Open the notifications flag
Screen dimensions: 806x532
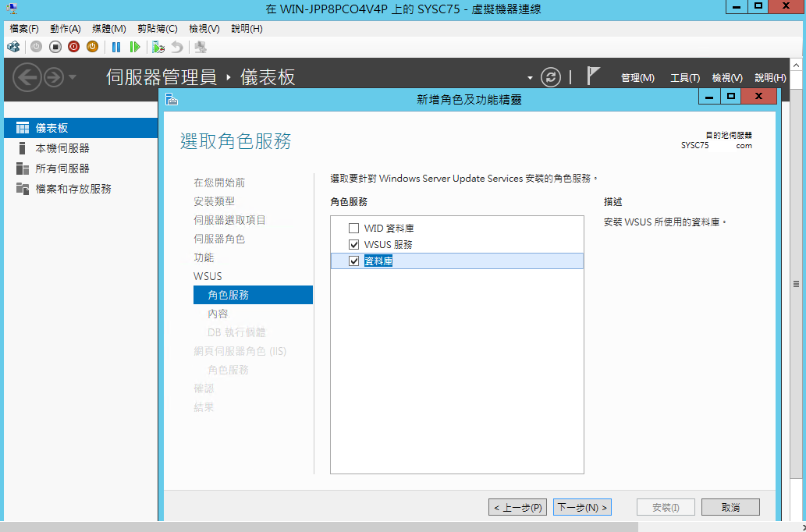[593, 76]
